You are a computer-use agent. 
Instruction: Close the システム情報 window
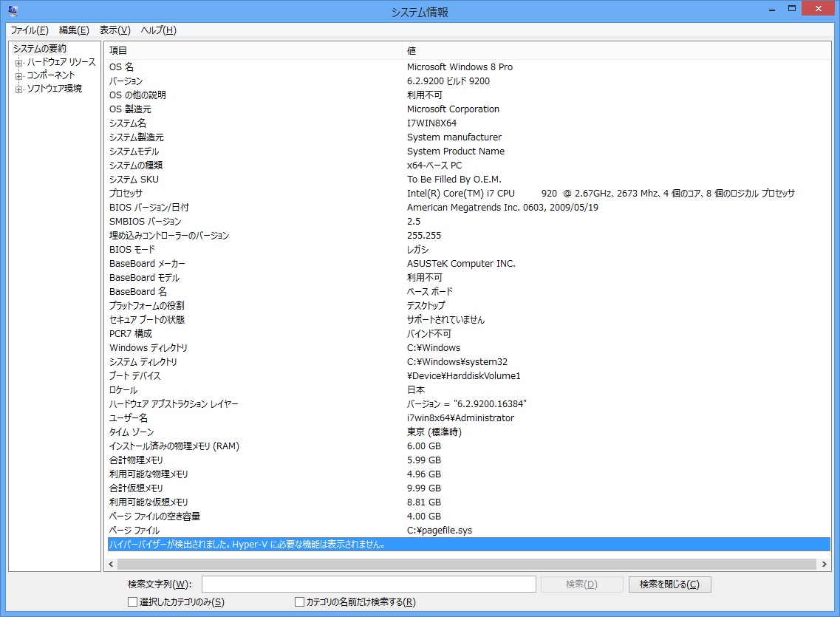[818, 9]
